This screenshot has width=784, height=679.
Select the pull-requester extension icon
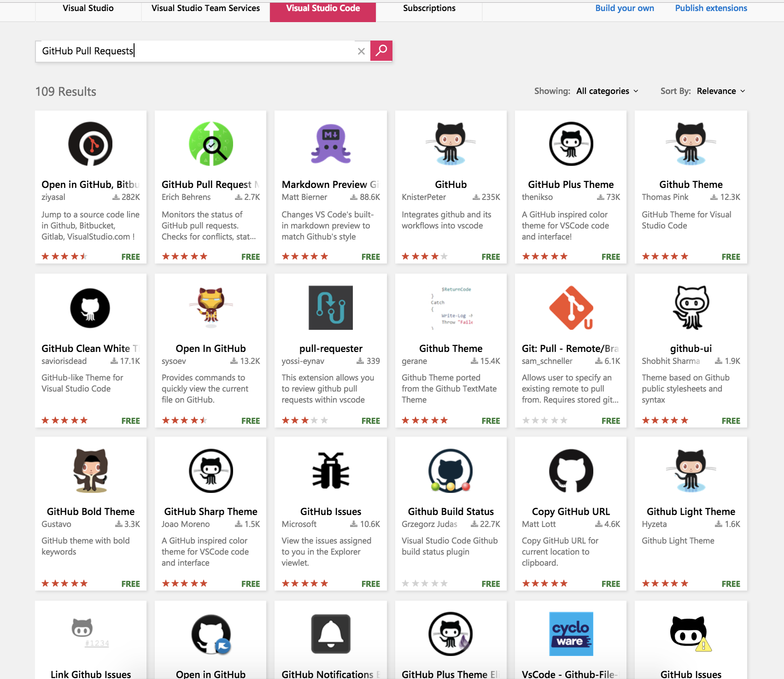click(330, 308)
